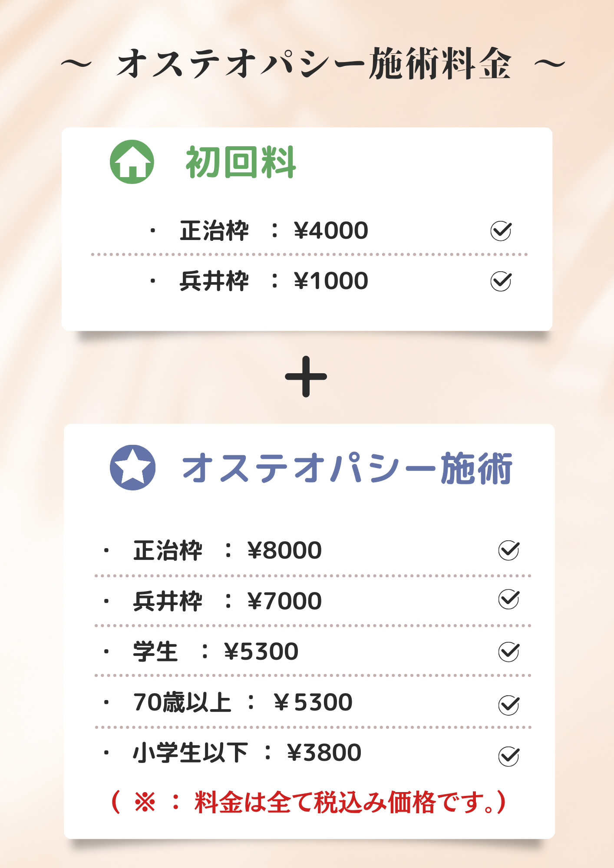Click the オステオパシー施術料金 page title

[x=313, y=64]
